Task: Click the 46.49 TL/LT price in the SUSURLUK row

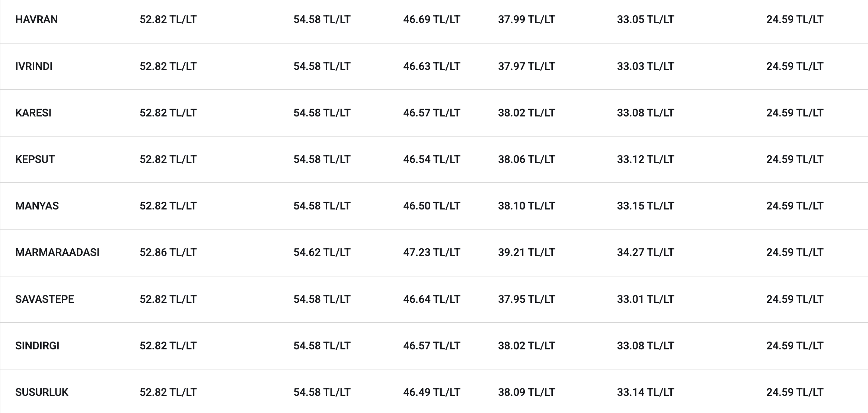Action: (x=432, y=392)
